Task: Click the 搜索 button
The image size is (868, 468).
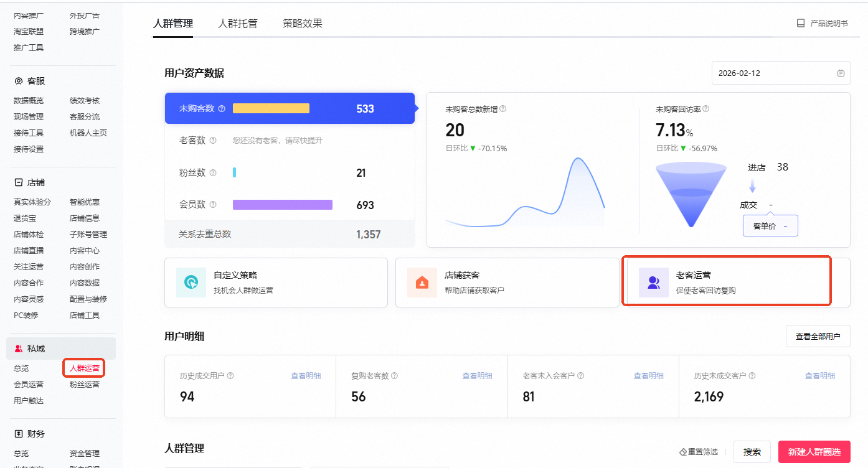Action: [752, 452]
